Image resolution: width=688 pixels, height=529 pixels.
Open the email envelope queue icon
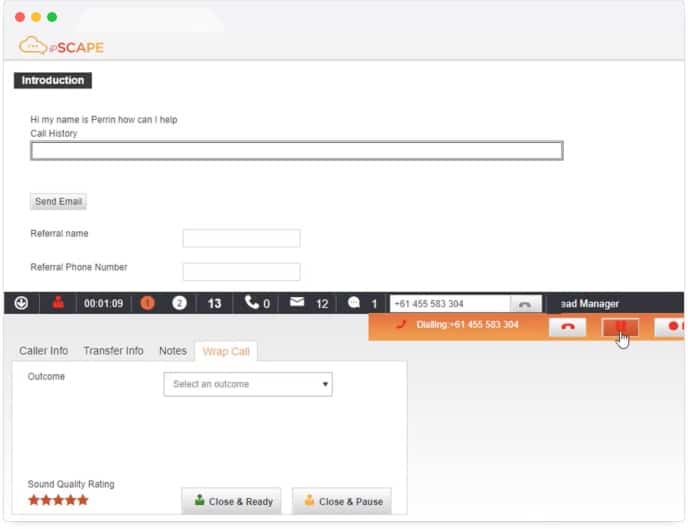(297, 303)
